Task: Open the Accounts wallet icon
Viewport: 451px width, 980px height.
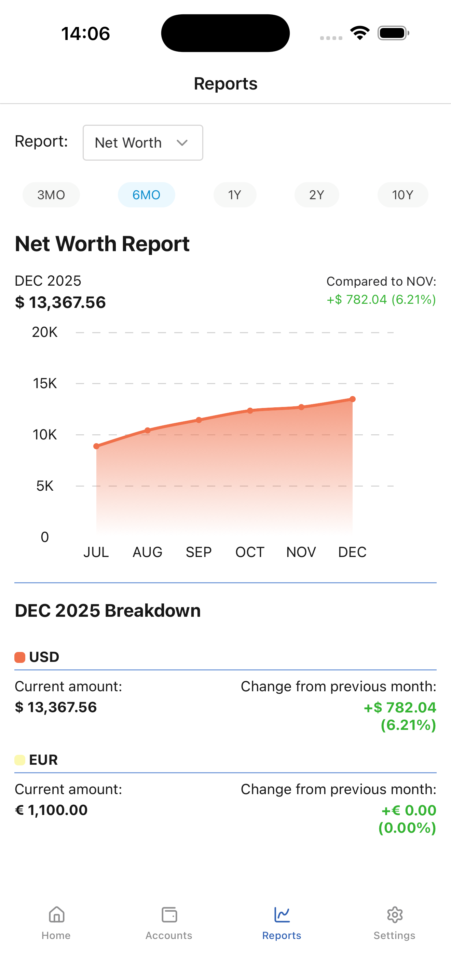Action: [169, 915]
